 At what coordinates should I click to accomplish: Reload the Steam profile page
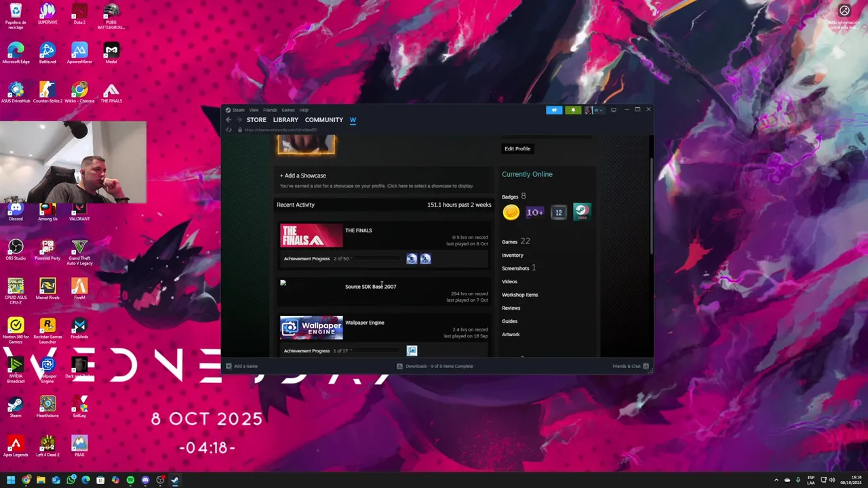pos(229,129)
